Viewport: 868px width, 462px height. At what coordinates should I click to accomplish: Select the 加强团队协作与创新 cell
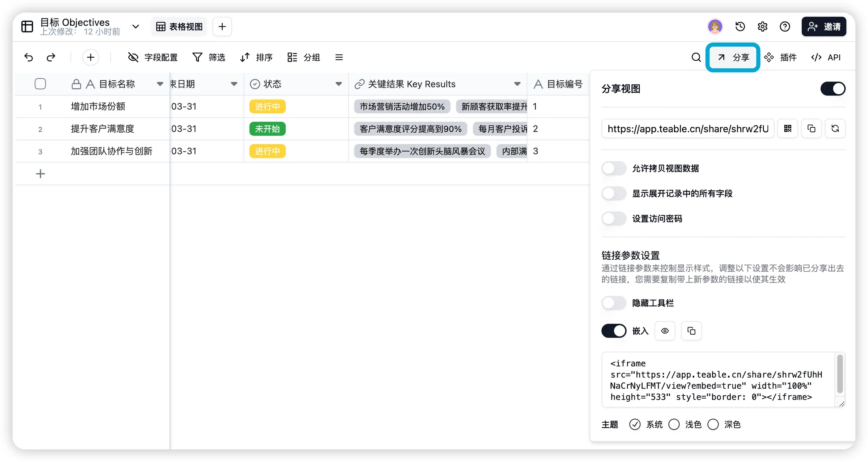click(118, 151)
